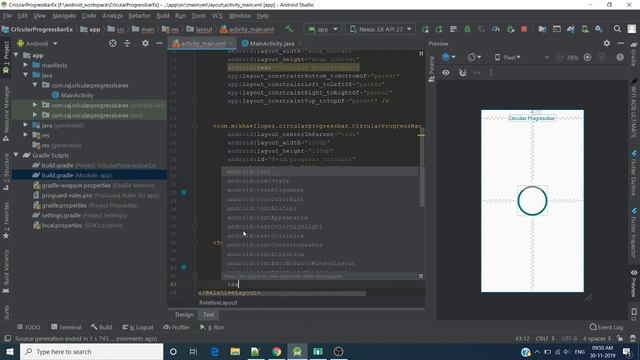Screen dimensions: 640x360
Task: Open the Event Log button
Action: (x=606, y=327)
